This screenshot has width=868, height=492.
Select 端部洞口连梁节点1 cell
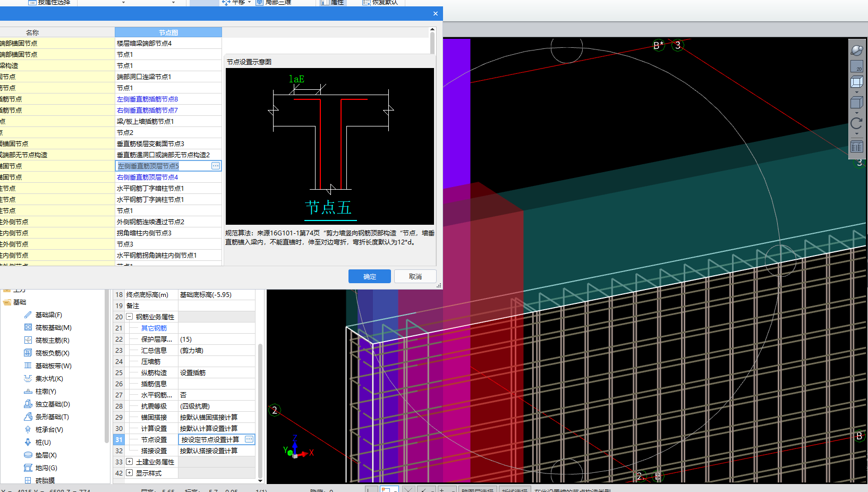coord(168,77)
